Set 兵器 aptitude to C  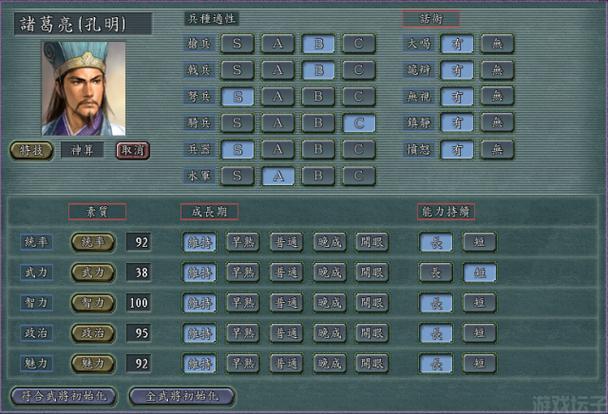(x=359, y=149)
